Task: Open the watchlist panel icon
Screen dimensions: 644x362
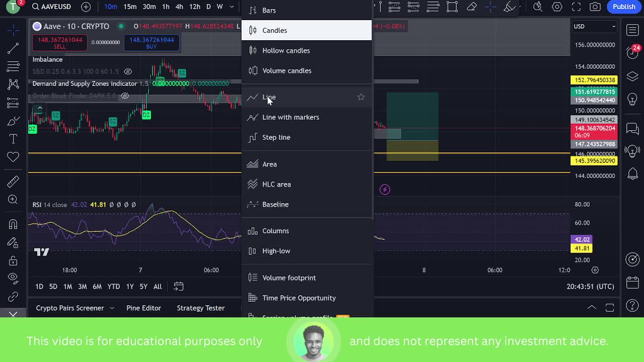Action: point(632,30)
